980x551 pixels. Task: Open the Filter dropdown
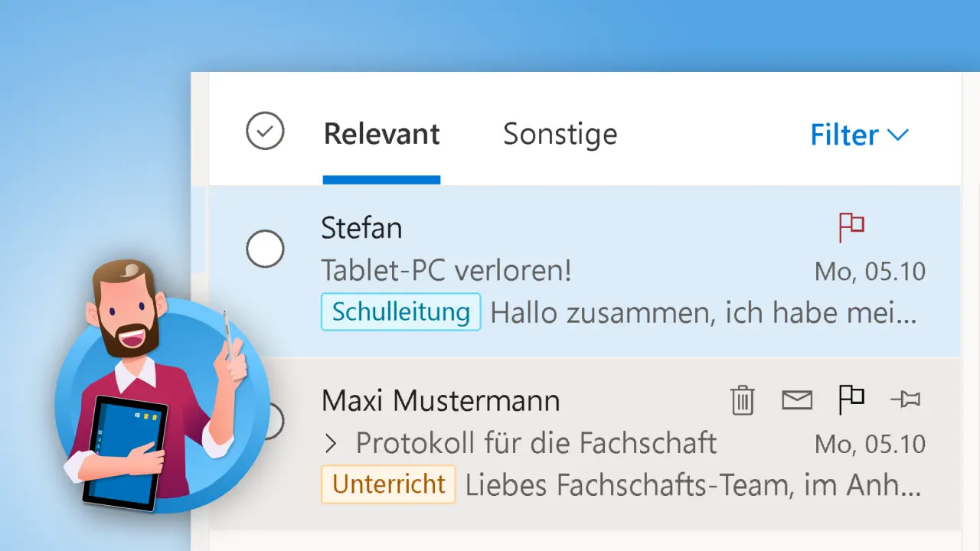[x=844, y=134]
